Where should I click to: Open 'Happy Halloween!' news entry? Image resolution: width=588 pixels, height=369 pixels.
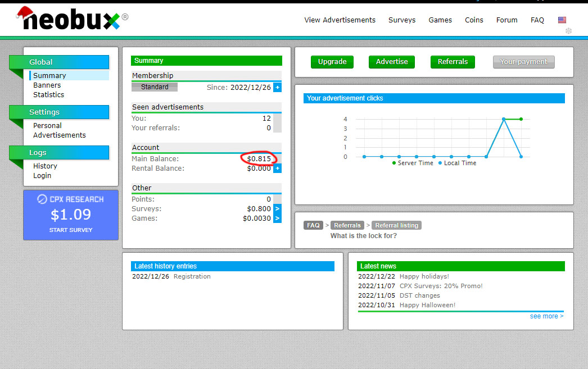[x=427, y=305]
